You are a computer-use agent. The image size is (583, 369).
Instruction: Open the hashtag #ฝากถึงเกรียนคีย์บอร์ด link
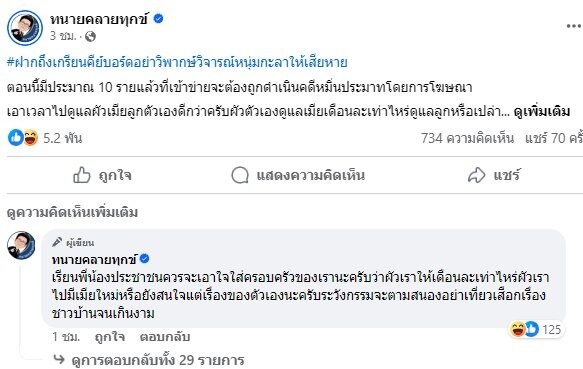(177, 62)
